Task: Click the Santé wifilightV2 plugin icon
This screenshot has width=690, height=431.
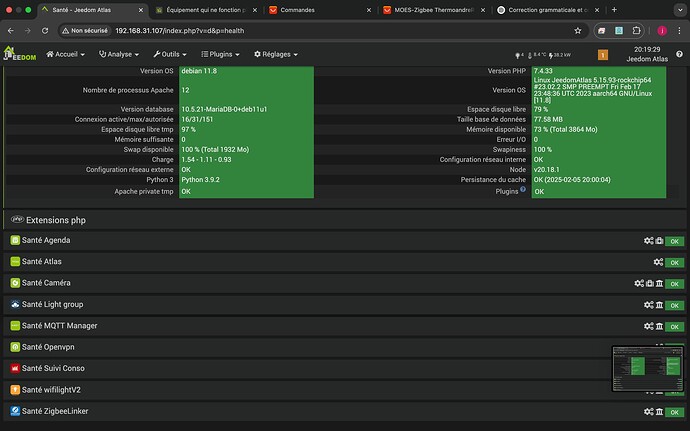Action: tap(15, 390)
